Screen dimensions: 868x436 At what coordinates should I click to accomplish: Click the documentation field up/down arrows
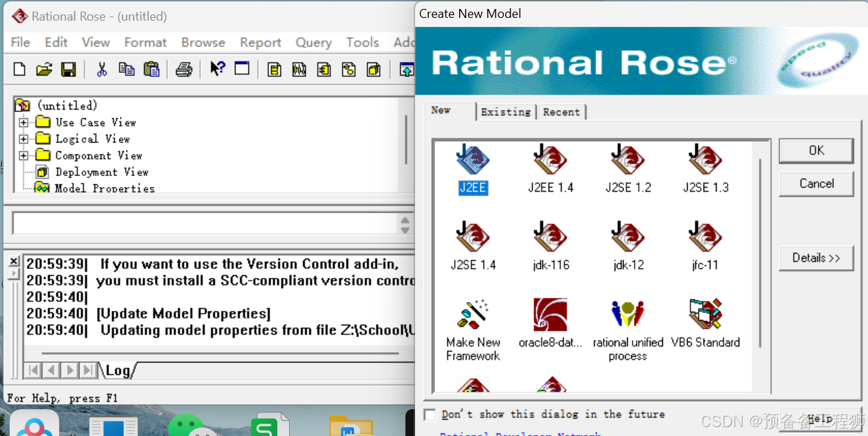pos(405,224)
